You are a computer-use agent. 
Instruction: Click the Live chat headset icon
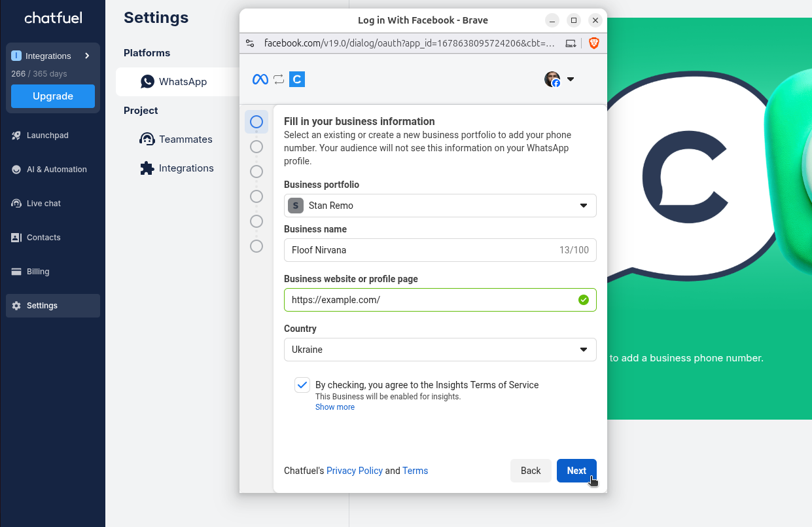16,204
